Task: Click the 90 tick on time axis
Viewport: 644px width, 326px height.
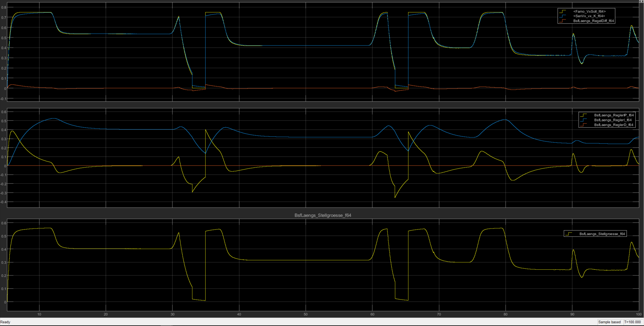Action: [x=572, y=314]
